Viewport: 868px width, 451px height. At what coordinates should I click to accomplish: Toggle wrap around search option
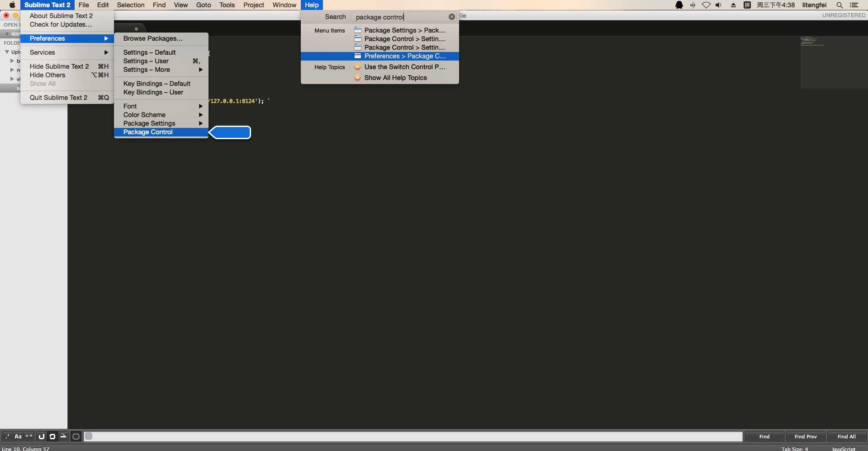click(52, 437)
